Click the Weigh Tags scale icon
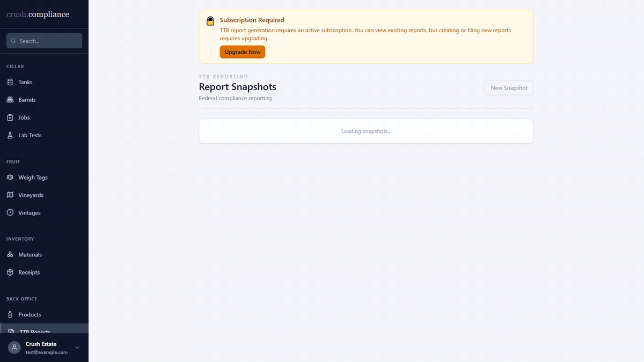The image size is (644, 362). 10,178
